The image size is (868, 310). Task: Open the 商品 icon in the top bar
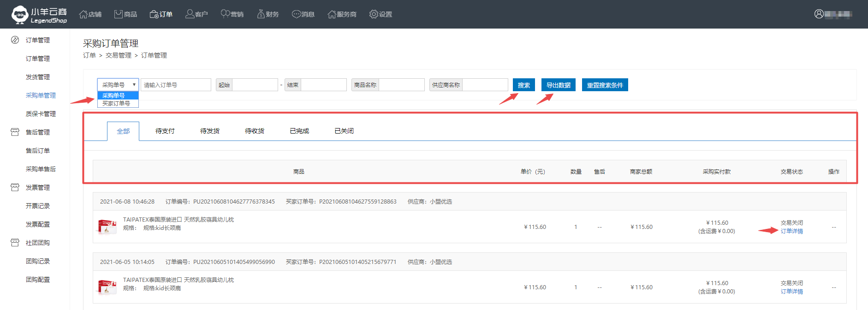click(119, 14)
